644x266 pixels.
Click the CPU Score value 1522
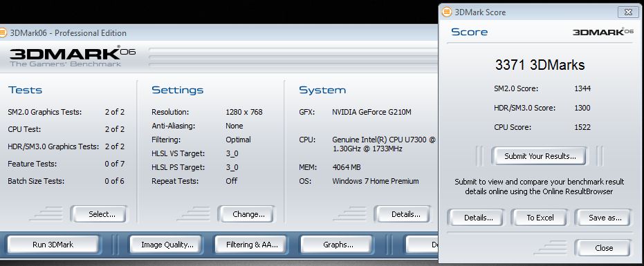[x=582, y=127]
